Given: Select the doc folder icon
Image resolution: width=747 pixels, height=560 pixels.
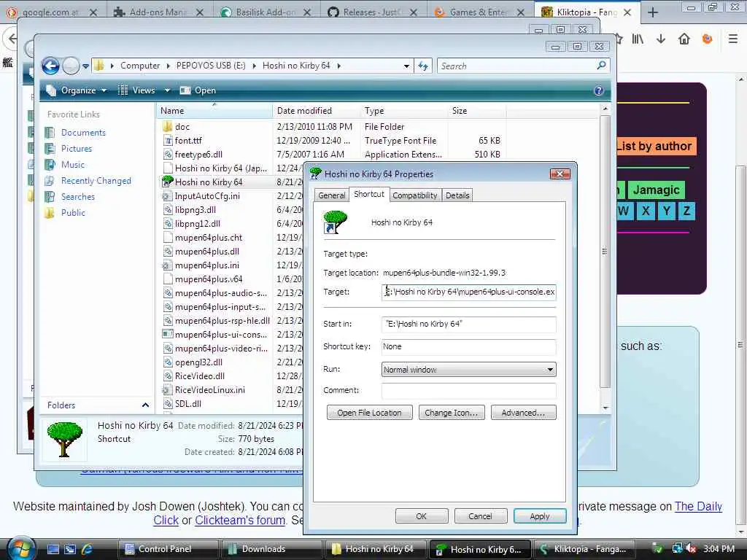Looking at the screenshot, I should 167,127.
